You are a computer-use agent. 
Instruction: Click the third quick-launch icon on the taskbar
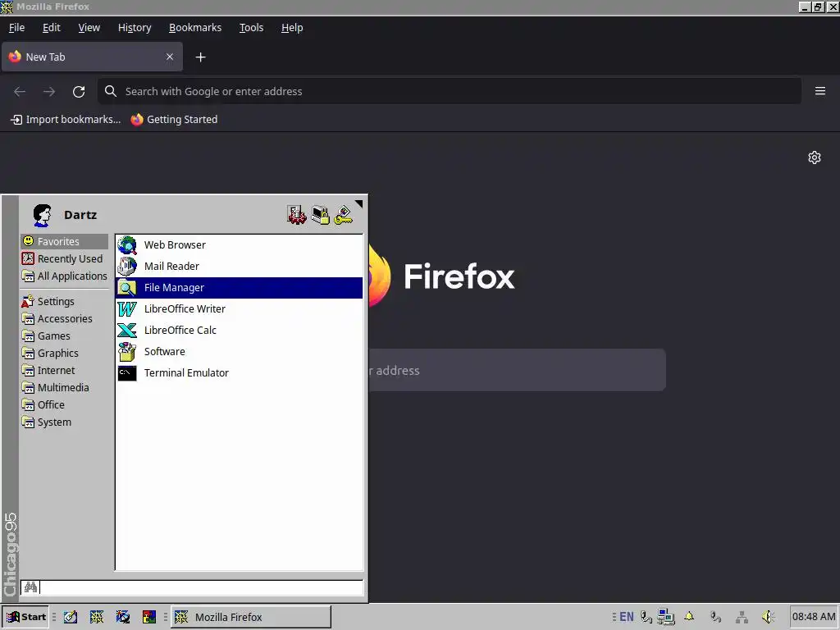123,617
